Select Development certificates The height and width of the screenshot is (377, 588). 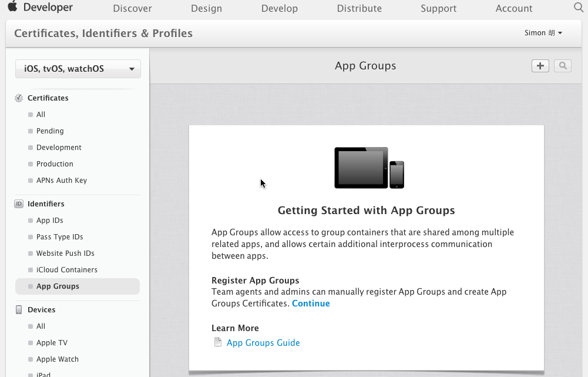pos(59,148)
